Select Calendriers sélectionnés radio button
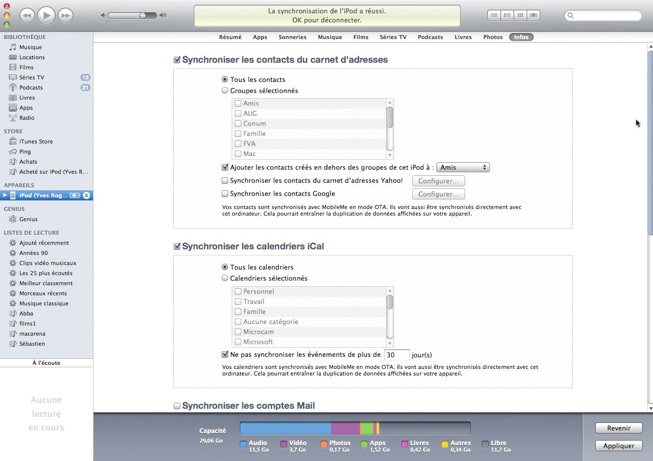653x461 pixels. pyautogui.click(x=225, y=278)
